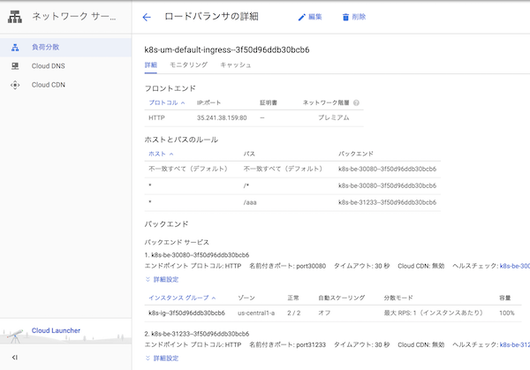The width and height of the screenshot is (530, 370).
Task: Click the ネットワーク階層 column header
Action: tap(326, 103)
